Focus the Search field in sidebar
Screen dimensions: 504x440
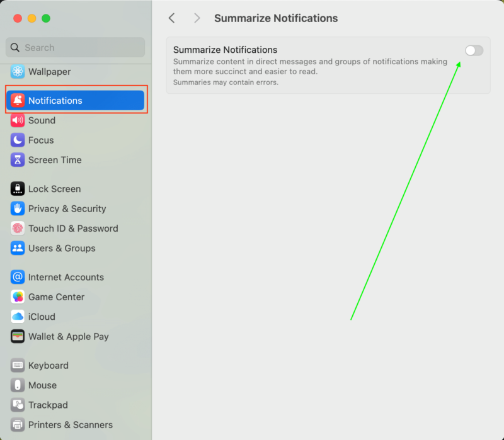[x=75, y=48]
